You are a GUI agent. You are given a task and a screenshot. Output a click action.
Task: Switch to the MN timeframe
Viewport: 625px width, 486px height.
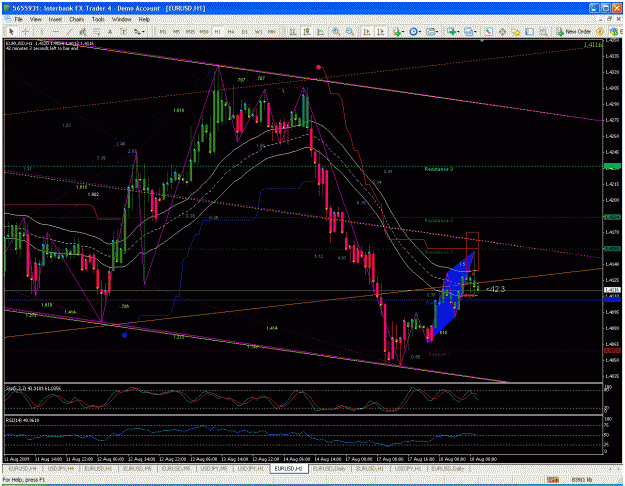point(271,31)
